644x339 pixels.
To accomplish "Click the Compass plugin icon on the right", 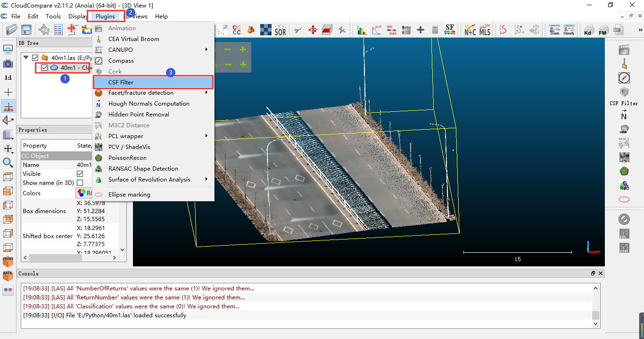I will (624, 78).
